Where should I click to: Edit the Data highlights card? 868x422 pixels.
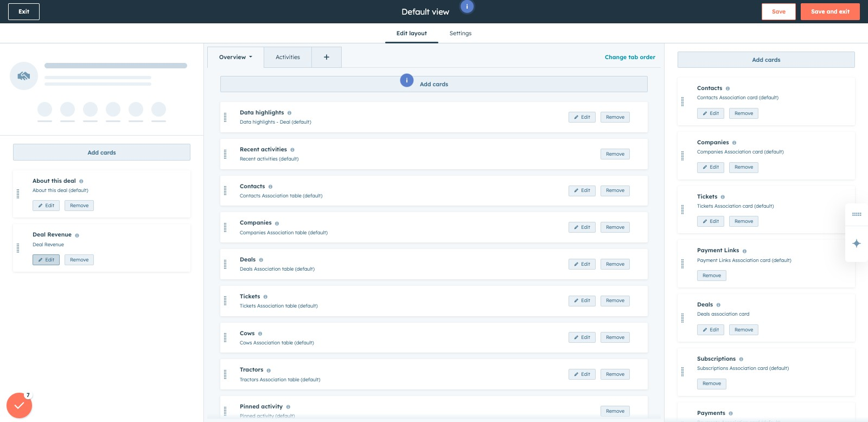pyautogui.click(x=582, y=117)
